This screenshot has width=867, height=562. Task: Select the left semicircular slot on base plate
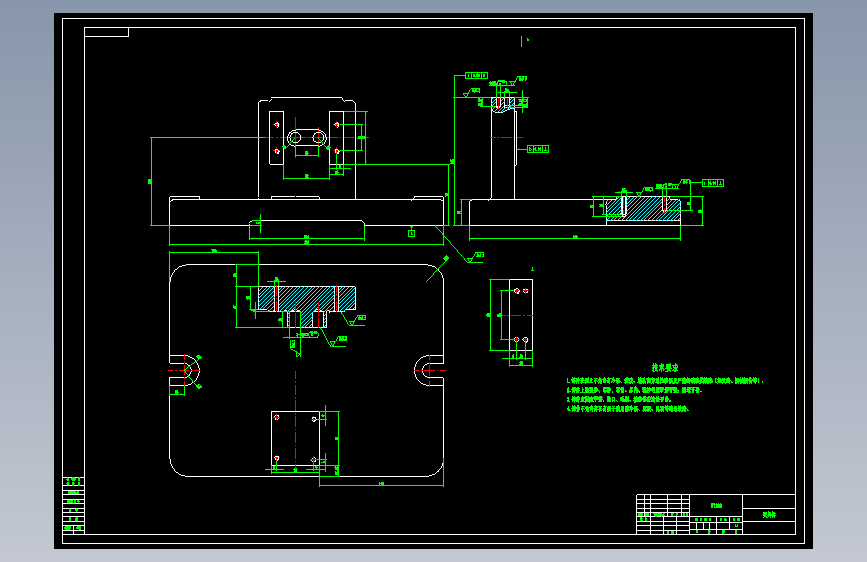click(x=185, y=370)
